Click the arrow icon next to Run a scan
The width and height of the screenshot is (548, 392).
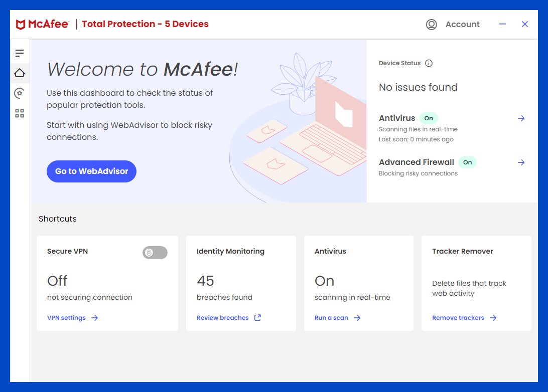click(x=357, y=317)
